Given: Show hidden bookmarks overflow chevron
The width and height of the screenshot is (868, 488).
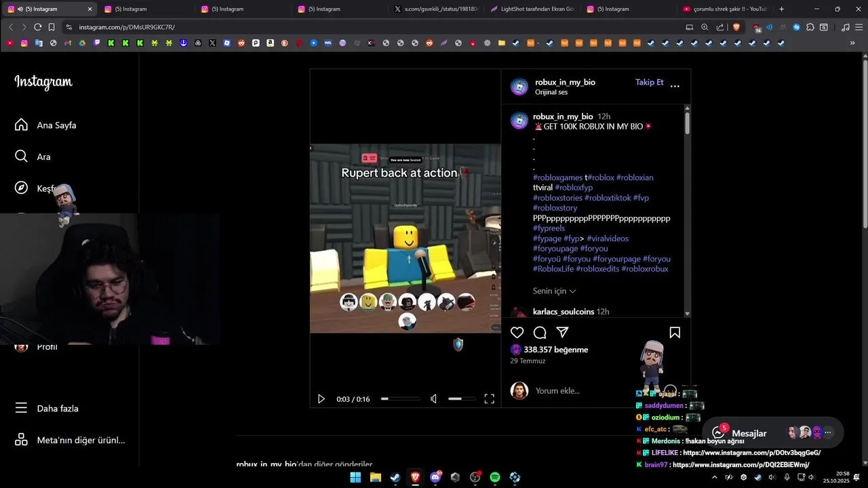Looking at the screenshot, I should (852, 43).
